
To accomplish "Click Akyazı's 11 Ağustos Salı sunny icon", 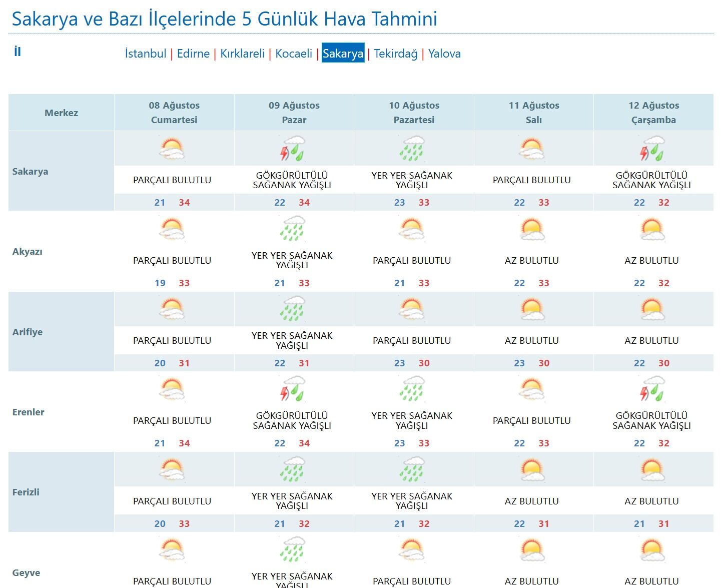I will pyautogui.click(x=532, y=229).
